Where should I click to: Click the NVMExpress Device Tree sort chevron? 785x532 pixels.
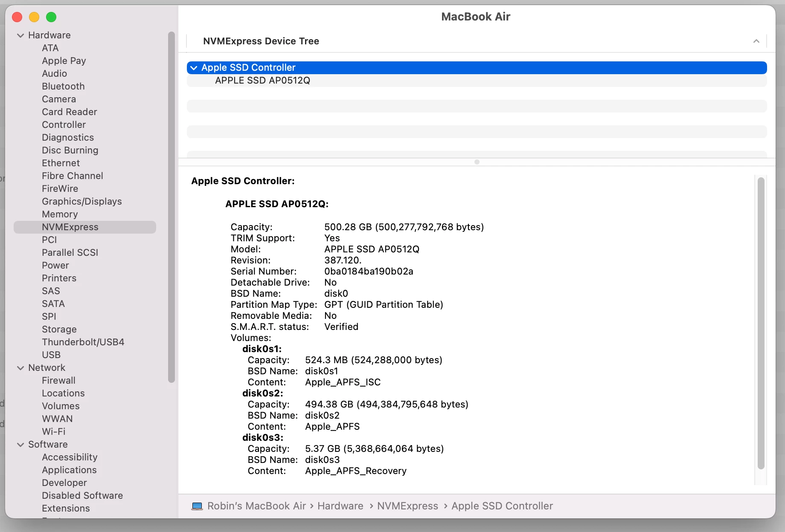756,41
